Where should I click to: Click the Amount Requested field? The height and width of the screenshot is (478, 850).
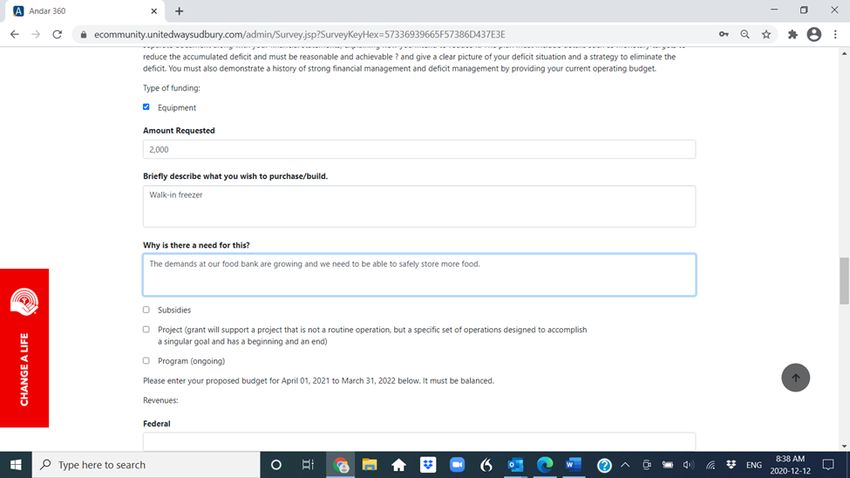(x=419, y=150)
